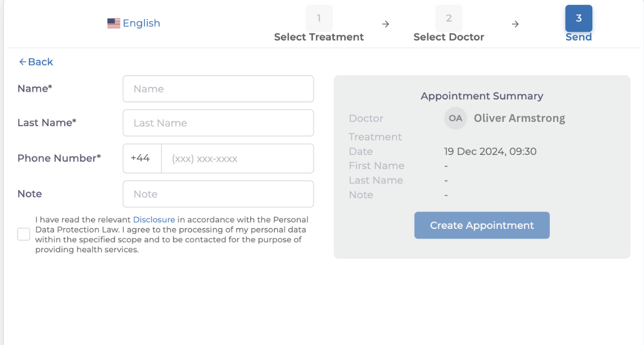The height and width of the screenshot is (345, 644).
Task: Click the highlighted step 3 badge
Action: (578, 19)
